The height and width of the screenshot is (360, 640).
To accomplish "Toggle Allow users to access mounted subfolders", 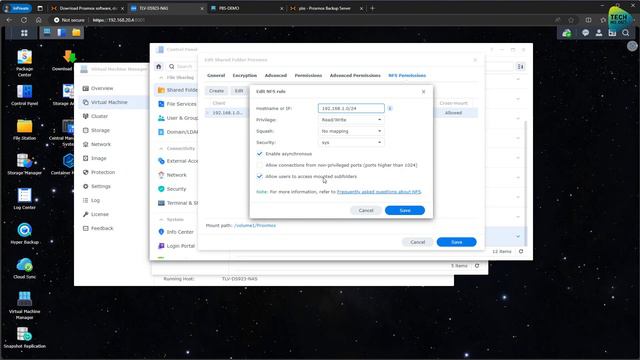I will point(260,176).
